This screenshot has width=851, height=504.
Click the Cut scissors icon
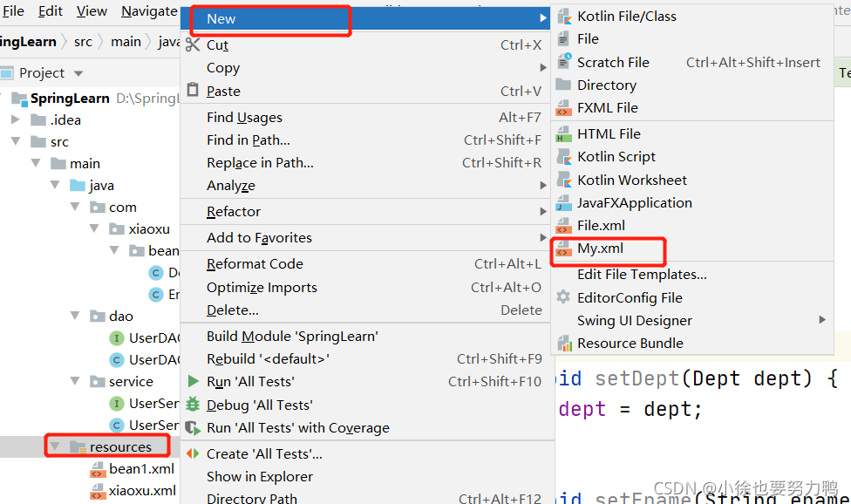pyautogui.click(x=193, y=44)
